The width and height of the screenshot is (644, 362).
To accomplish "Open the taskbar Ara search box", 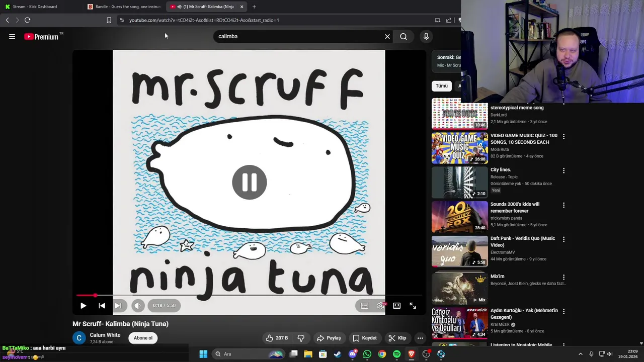I will pyautogui.click(x=248, y=354).
